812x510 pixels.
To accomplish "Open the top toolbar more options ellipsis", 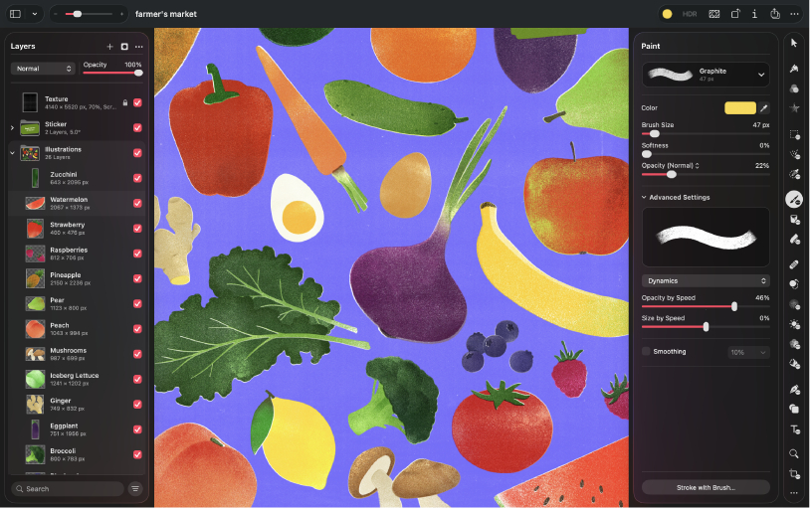I will (796, 14).
